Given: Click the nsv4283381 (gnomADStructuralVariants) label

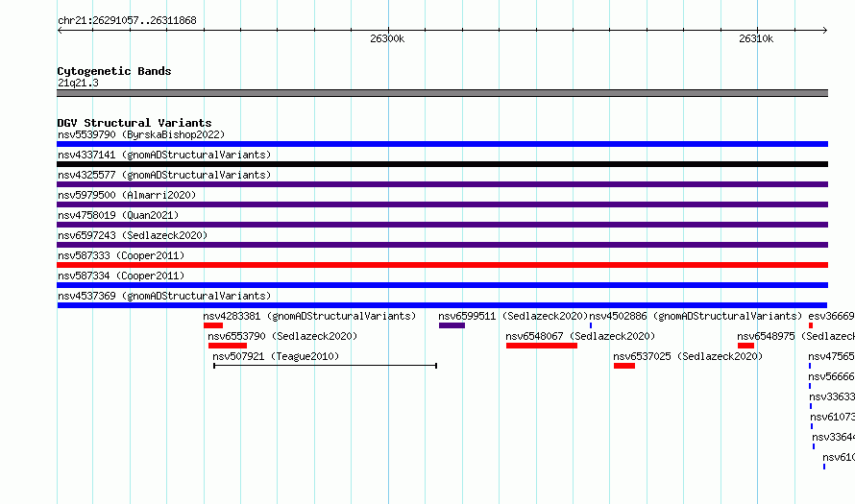Looking at the screenshot, I should click(309, 316).
